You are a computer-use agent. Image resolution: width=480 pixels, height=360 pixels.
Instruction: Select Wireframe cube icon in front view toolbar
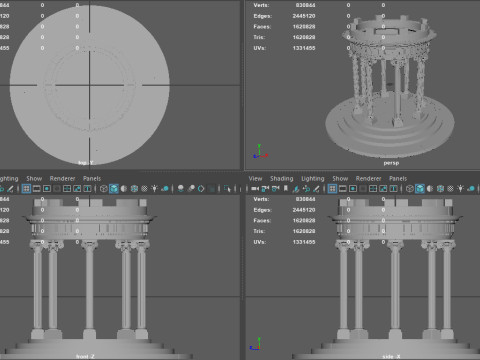click(x=104, y=189)
